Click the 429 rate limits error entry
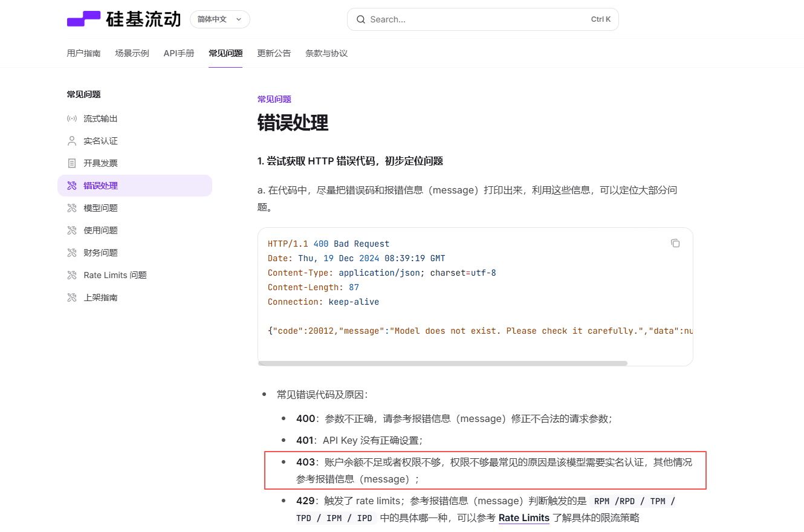 coord(486,509)
